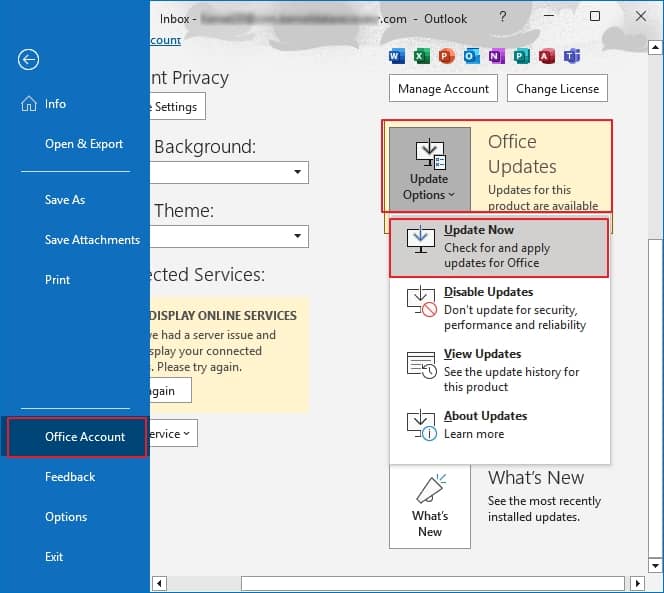
Task: Click the Teams app icon
Action: 572,56
